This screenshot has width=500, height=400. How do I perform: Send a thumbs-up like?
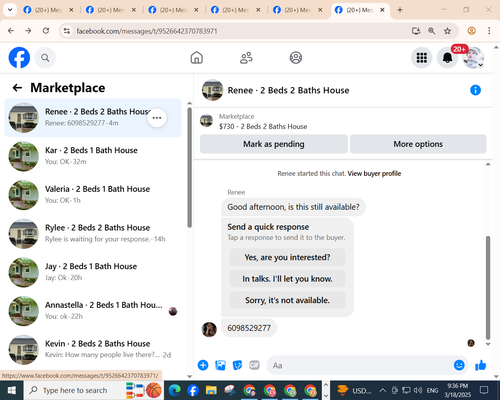(x=481, y=365)
